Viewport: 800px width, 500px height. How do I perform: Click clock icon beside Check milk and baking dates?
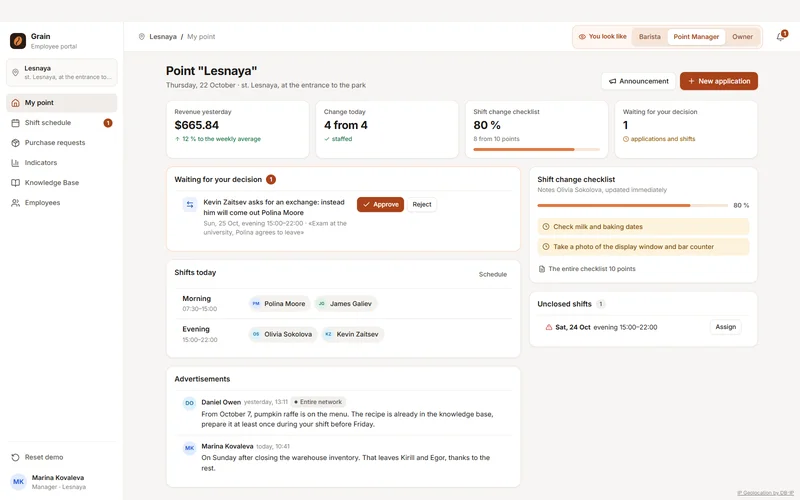(546, 227)
